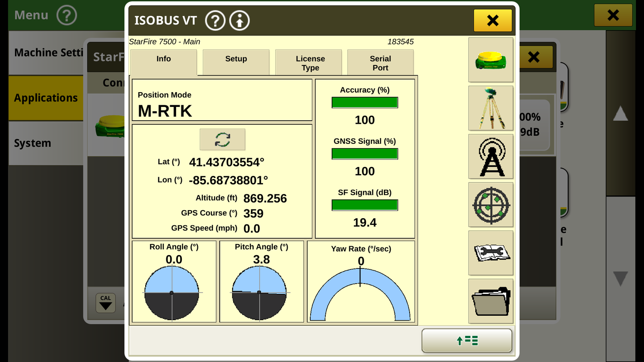644x362 pixels.
Task: Switch to the Info tab
Action: 164,62
